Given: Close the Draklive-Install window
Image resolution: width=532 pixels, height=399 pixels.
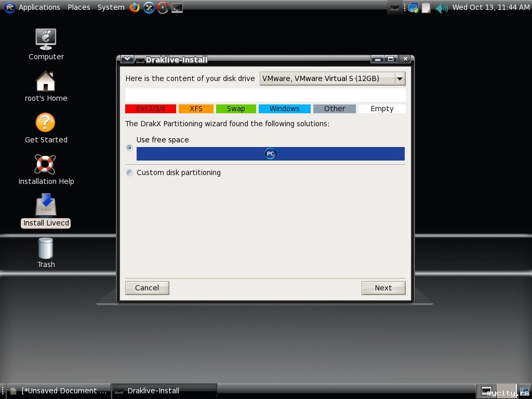Looking at the screenshot, I should [405, 59].
